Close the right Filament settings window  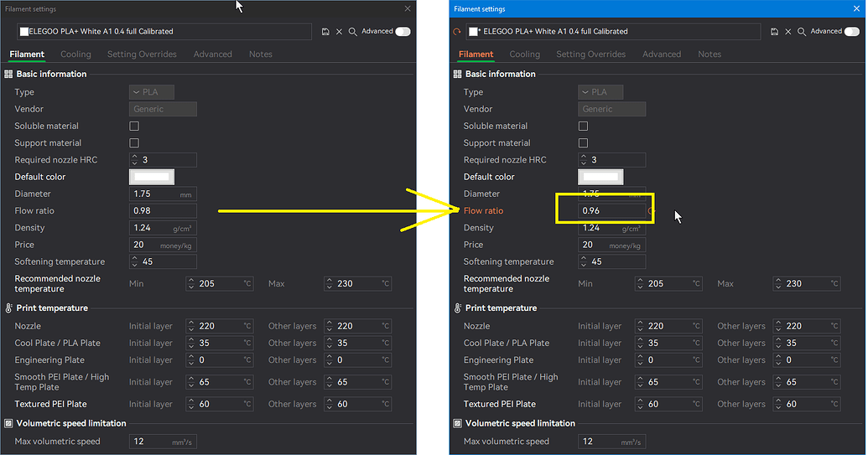click(x=856, y=9)
